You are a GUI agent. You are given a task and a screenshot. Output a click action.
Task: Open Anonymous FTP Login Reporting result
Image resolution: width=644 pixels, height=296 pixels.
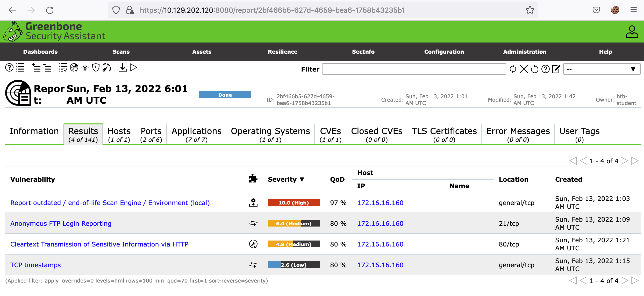[61, 223]
